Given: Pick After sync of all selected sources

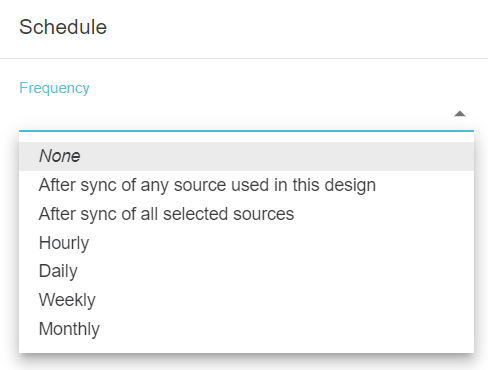Looking at the screenshot, I should click(246, 214).
